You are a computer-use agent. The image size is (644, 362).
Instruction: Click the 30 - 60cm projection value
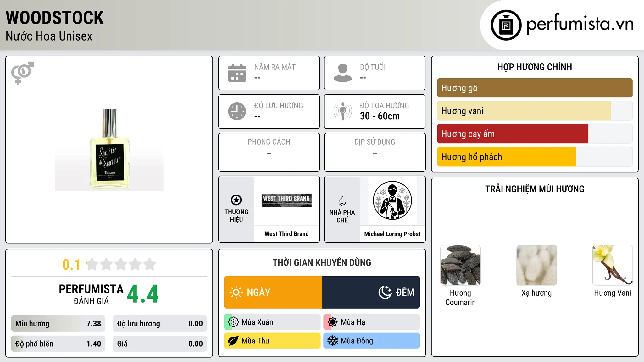(380, 116)
